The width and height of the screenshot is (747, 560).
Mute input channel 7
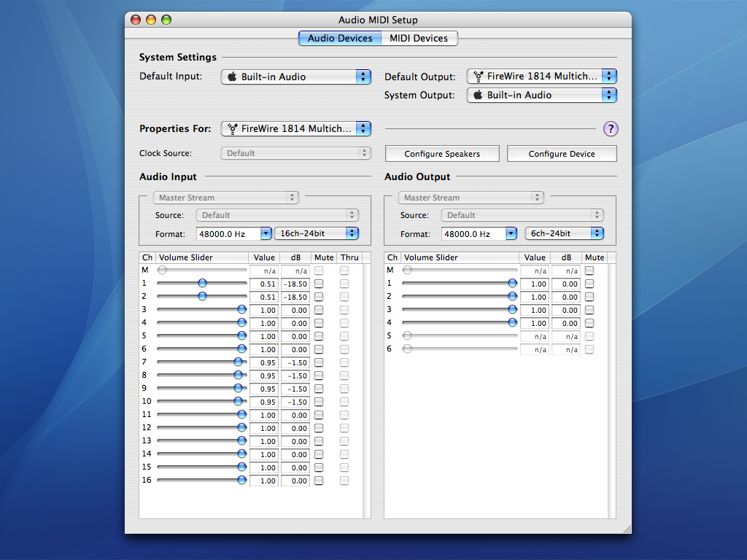319,362
